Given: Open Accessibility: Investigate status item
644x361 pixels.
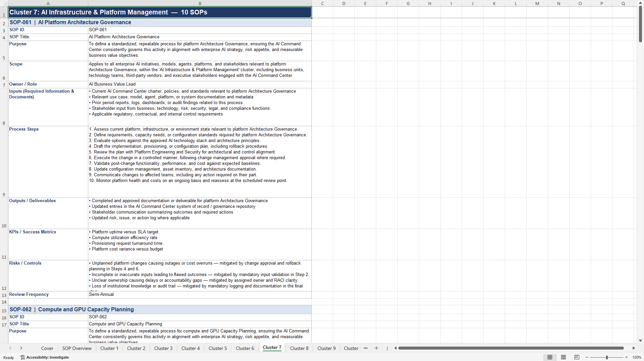Looking at the screenshot, I should [45, 357].
